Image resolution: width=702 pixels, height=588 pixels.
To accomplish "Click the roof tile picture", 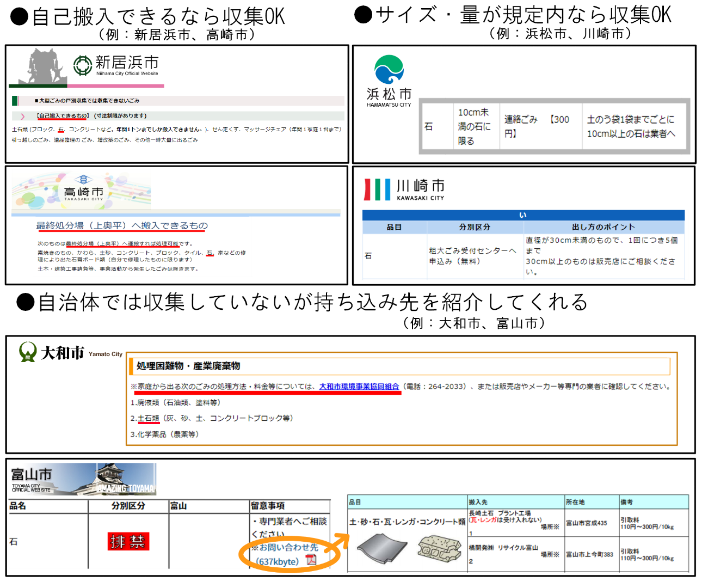I will tap(382, 549).
